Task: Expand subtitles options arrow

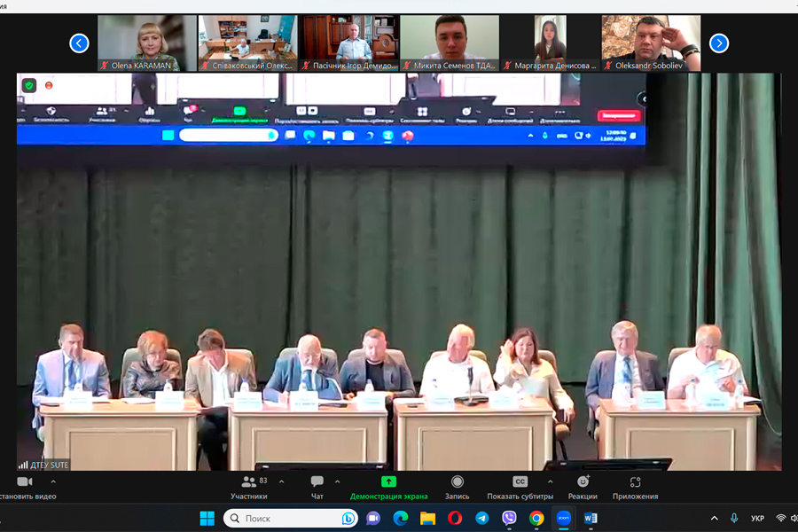Action: pyautogui.click(x=550, y=481)
